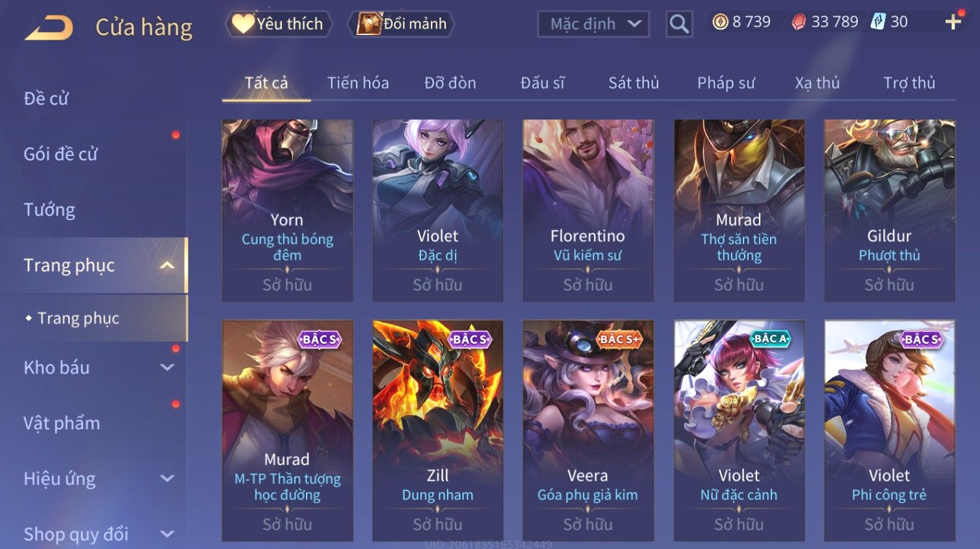Viewport: 980px width, 549px height.
Task: Tap the gold coin balance icon
Action: [x=720, y=22]
